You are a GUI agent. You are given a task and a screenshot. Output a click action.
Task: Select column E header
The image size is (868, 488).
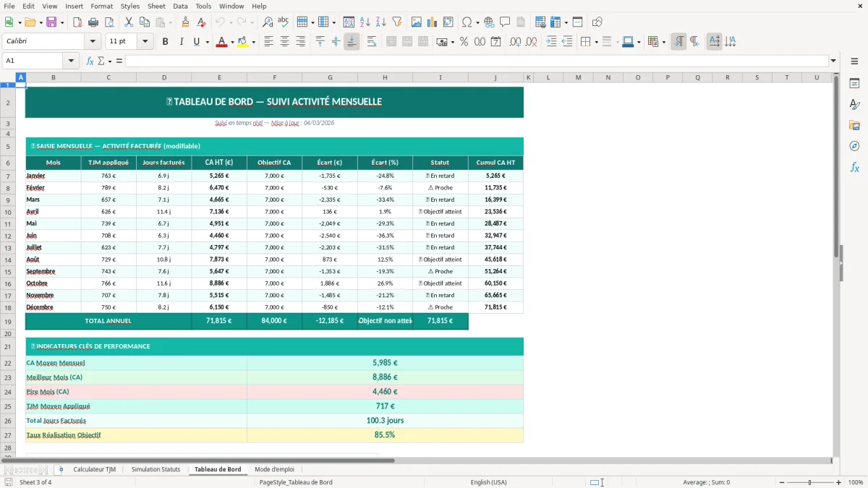[x=219, y=77]
